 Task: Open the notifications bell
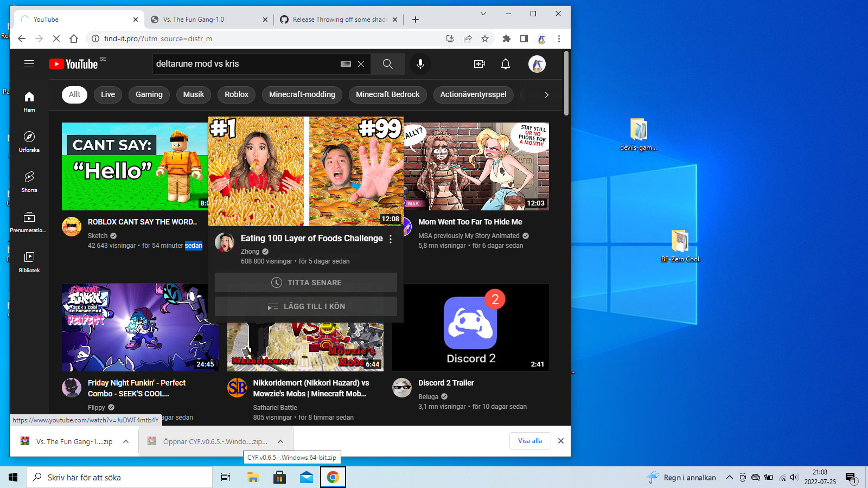pos(506,64)
